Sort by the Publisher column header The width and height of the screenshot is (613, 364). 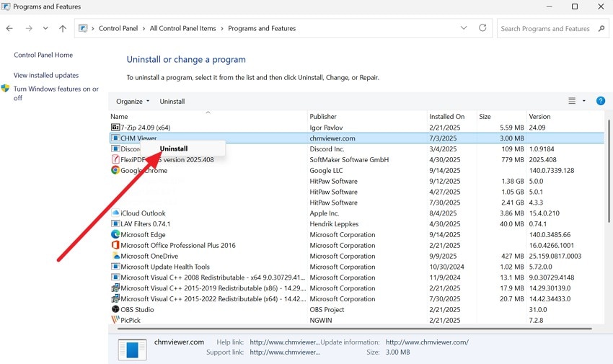pyautogui.click(x=367, y=116)
